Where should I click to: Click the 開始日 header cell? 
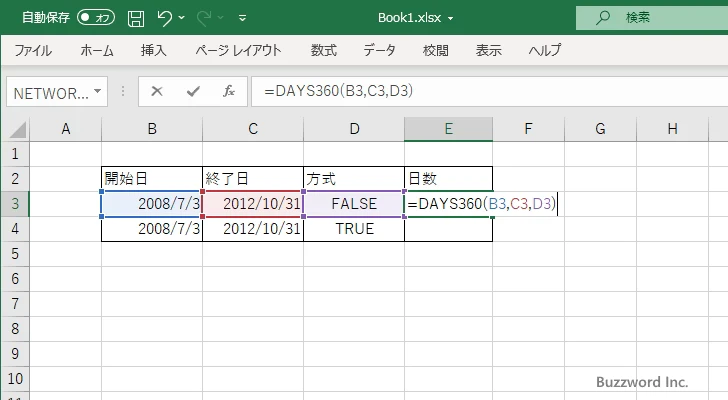pyautogui.click(x=152, y=179)
